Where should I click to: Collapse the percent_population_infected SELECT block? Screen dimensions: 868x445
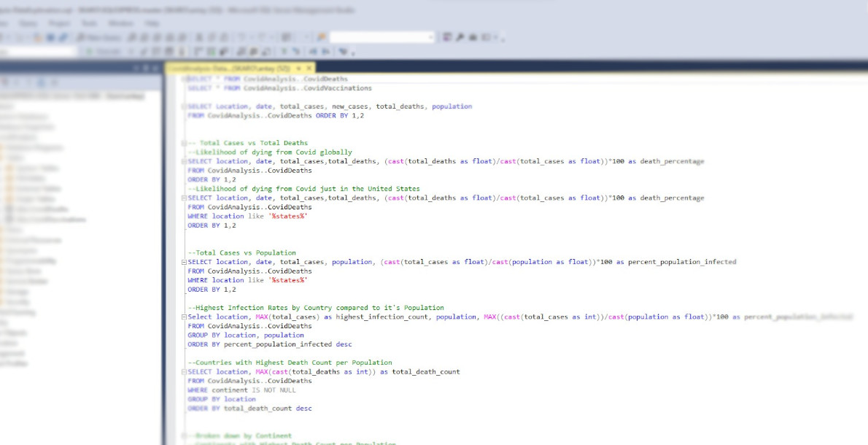pyautogui.click(x=184, y=262)
